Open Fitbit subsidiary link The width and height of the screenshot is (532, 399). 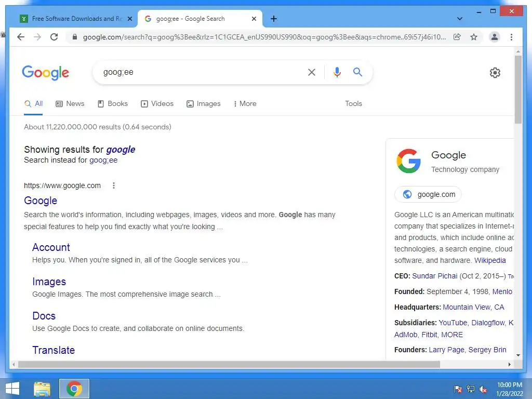pos(429,335)
